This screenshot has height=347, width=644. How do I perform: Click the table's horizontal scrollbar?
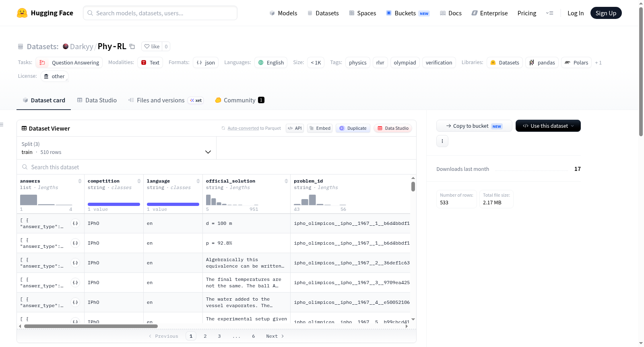point(91,326)
